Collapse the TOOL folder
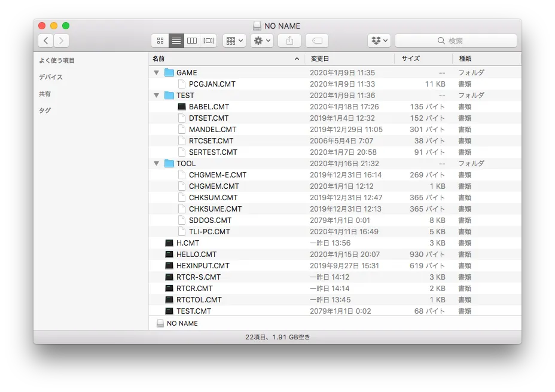Image resolution: width=555 pixels, height=392 pixels. point(157,164)
